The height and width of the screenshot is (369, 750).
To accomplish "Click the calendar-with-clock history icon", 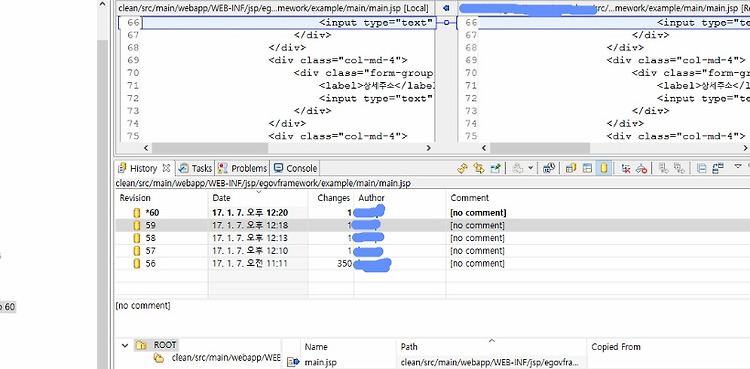I will click(x=549, y=168).
